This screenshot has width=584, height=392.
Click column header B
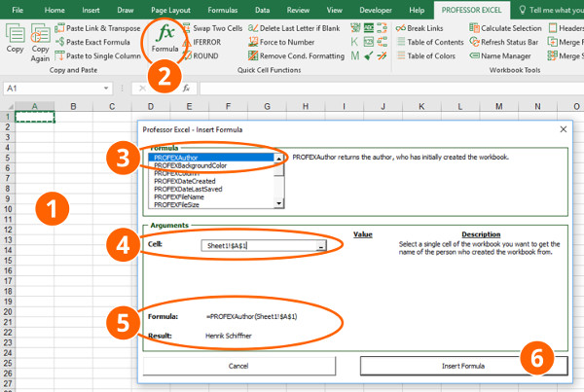coord(73,106)
